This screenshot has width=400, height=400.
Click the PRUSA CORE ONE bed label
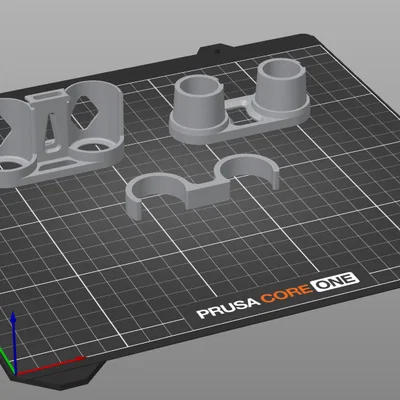coord(278,295)
